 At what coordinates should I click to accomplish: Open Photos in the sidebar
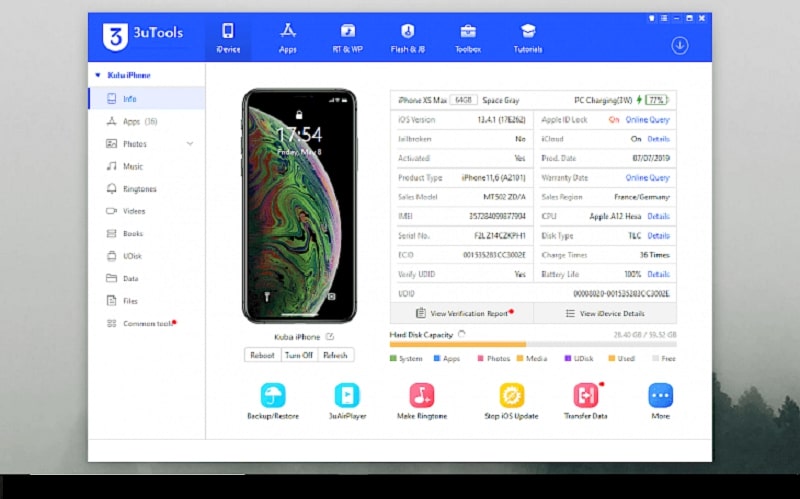(x=135, y=144)
